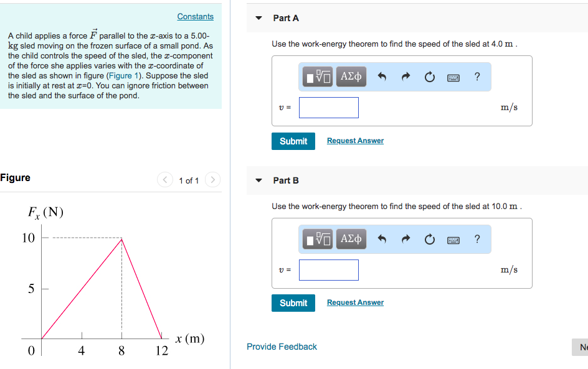
Task: Click Request Answer for Part B
Action: pos(355,302)
